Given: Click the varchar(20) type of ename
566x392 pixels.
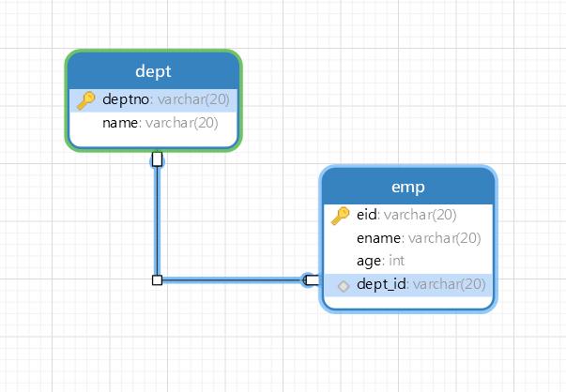Looking at the screenshot, I should pos(447,238).
